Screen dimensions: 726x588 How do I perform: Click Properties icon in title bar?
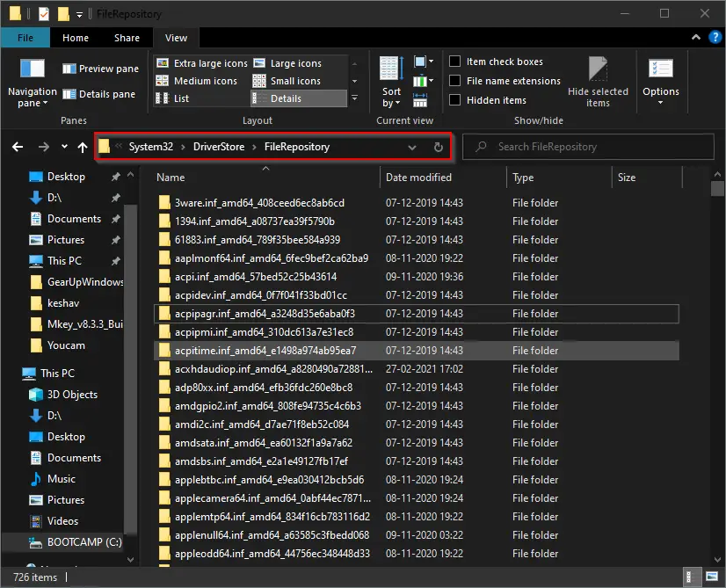click(x=44, y=14)
